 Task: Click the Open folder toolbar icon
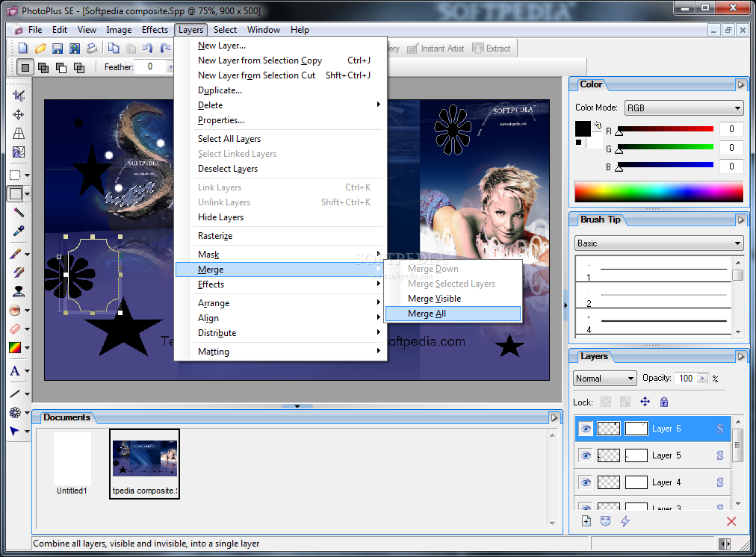(40, 49)
